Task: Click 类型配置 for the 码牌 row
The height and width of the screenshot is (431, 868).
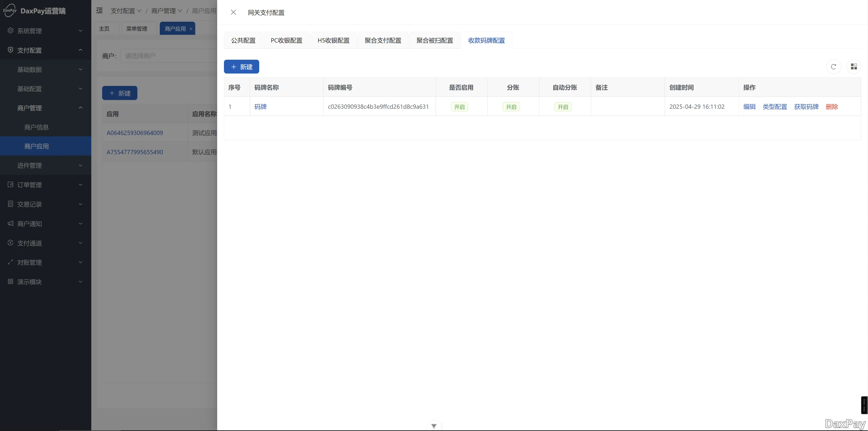Action: (775, 107)
